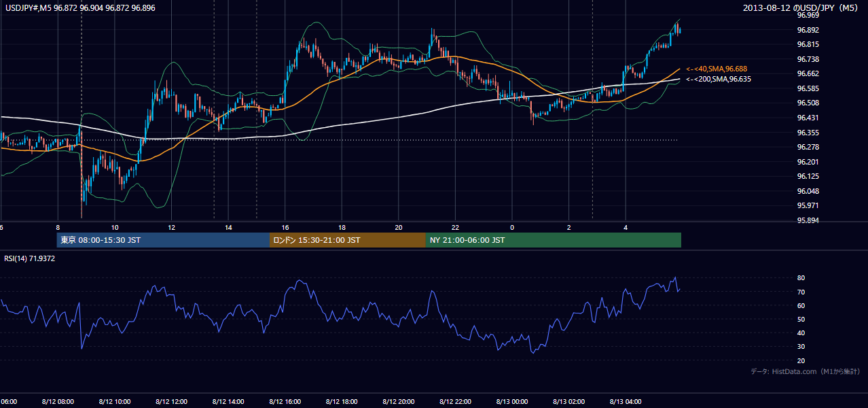868x408 pixels.
Task: Click price axis value 96.892
Action: click(x=809, y=30)
